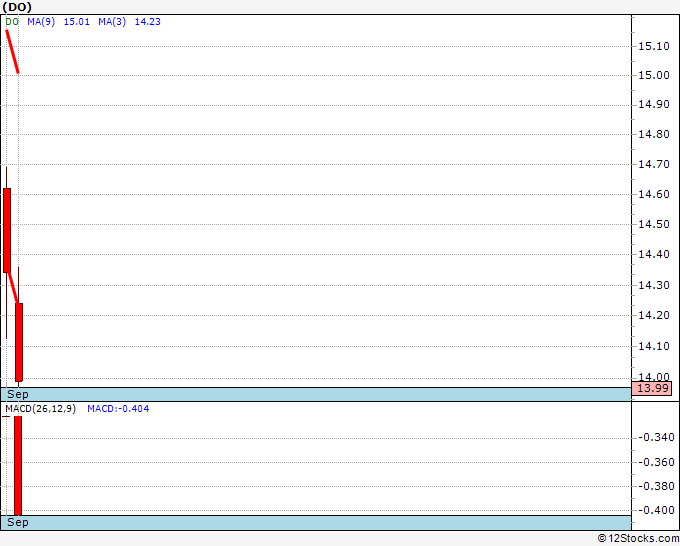
Task: Click the highlighted 13.99 last price tag
Action: 652,388
